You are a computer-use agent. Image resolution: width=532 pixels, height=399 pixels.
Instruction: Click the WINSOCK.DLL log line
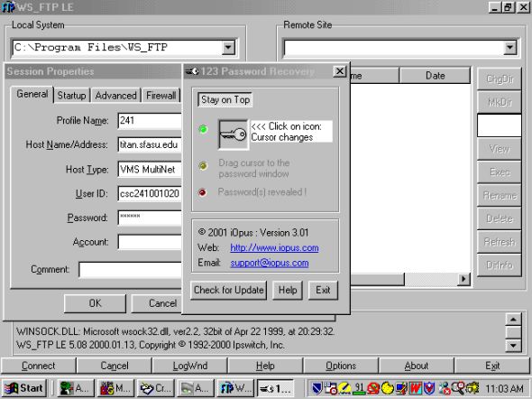pyautogui.click(x=176, y=331)
